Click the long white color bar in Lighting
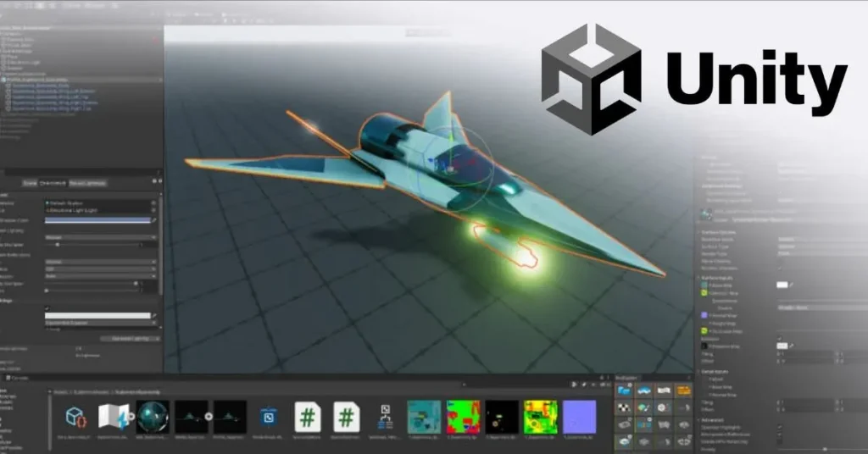Image resolution: width=868 pixels, height=454 pixels. 97,316
